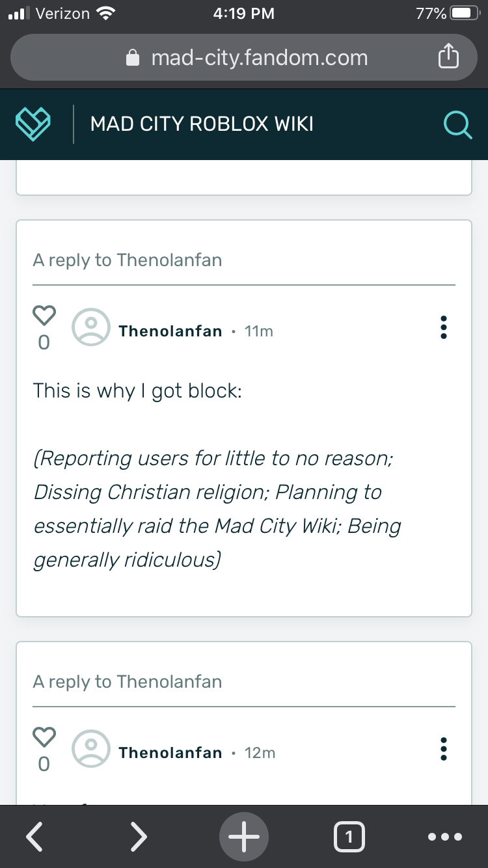Image resolution: width=488 pixels, height=868 pixels.
Task: Open browser three-dot menu in bottom bar
Action: pyautogui.click(x=445, y=837)
